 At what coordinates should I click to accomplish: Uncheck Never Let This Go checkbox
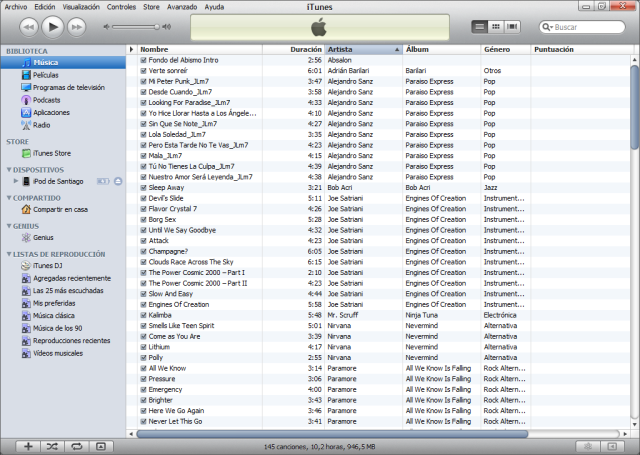[x=143, y=422]
